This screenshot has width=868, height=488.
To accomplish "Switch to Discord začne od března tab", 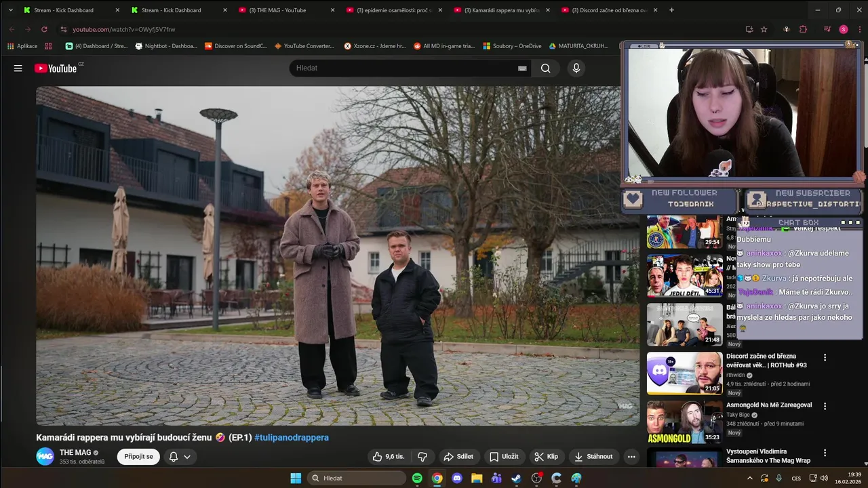I will point(610,10).
